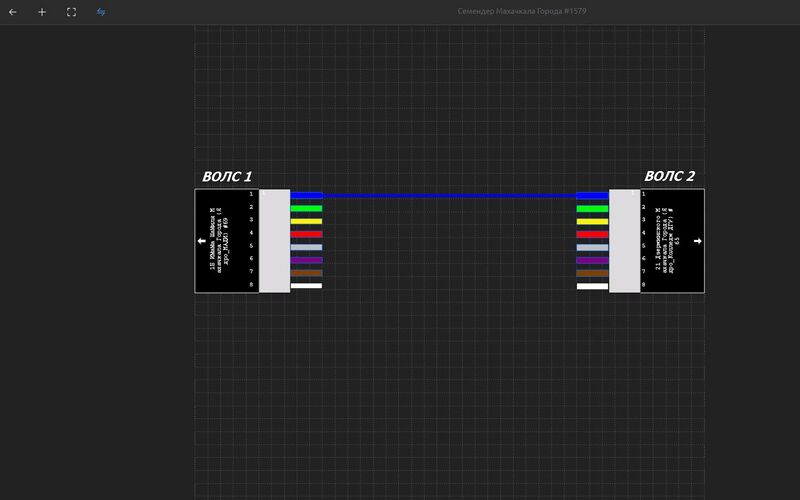Select the white fiber 8 stub of ВОЛС 1
800x500 pixels.
306,286
